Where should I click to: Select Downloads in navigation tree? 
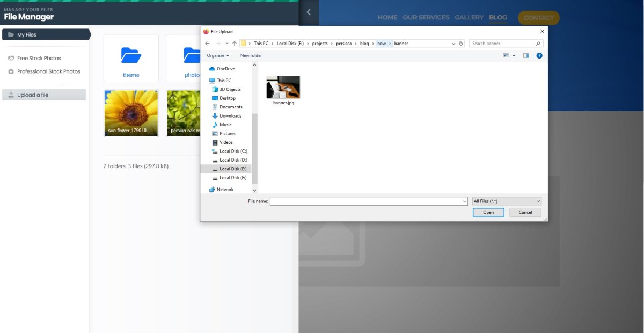[230, 115]
